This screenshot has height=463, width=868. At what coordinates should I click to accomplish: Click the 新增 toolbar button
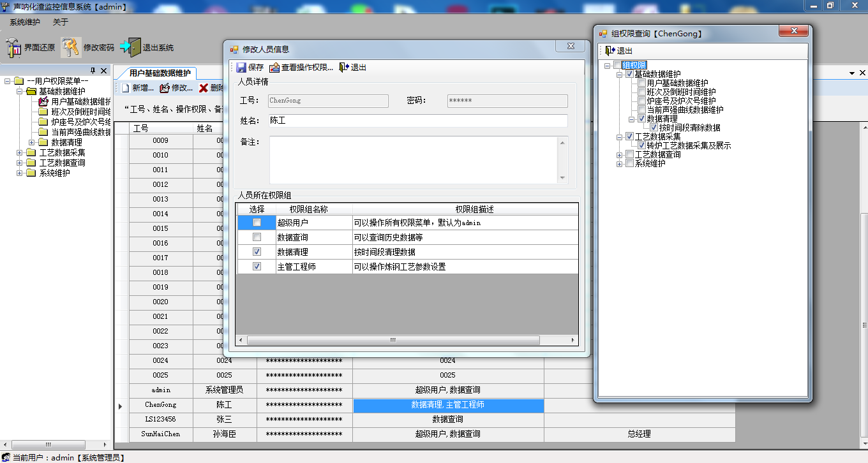[137, 88]
